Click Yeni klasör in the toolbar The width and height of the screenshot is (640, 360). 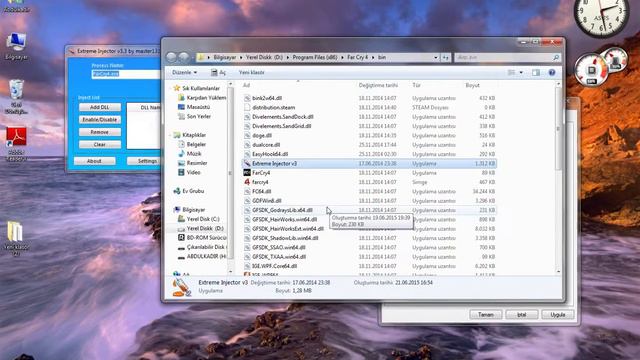tap(251, 72)
